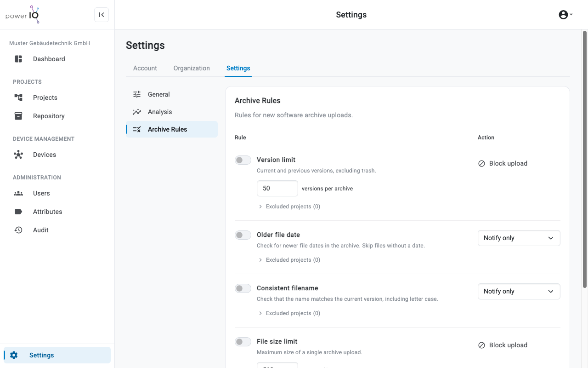Viewport: 588px width, 368px height.
Task: Click the Dashboard icon in the sidebar
Action: click(x=18, y=59)
